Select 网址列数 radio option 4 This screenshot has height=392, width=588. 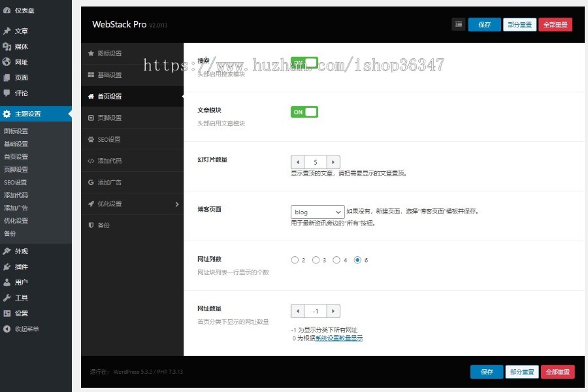point(336,260)
